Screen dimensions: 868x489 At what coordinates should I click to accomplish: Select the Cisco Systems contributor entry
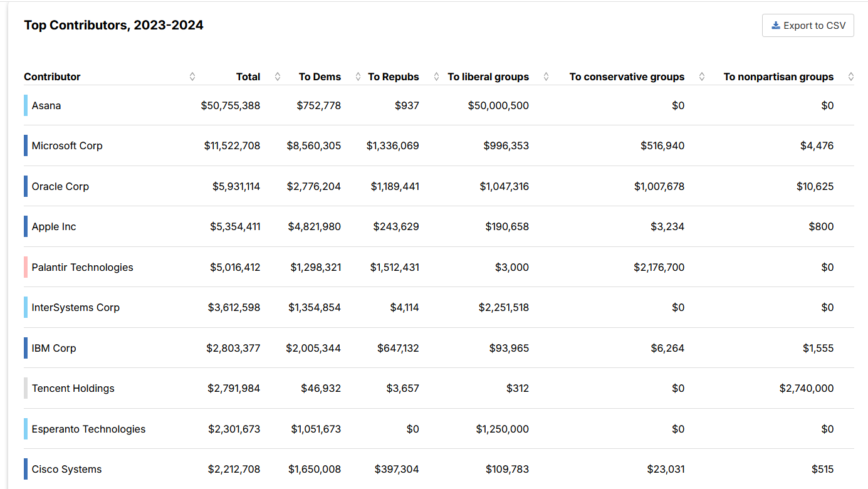coord(66,469)
